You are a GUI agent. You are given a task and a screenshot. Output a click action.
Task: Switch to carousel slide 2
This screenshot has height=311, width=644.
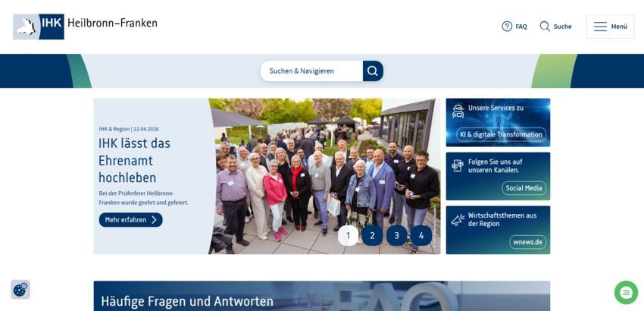(x=372, y=236)
